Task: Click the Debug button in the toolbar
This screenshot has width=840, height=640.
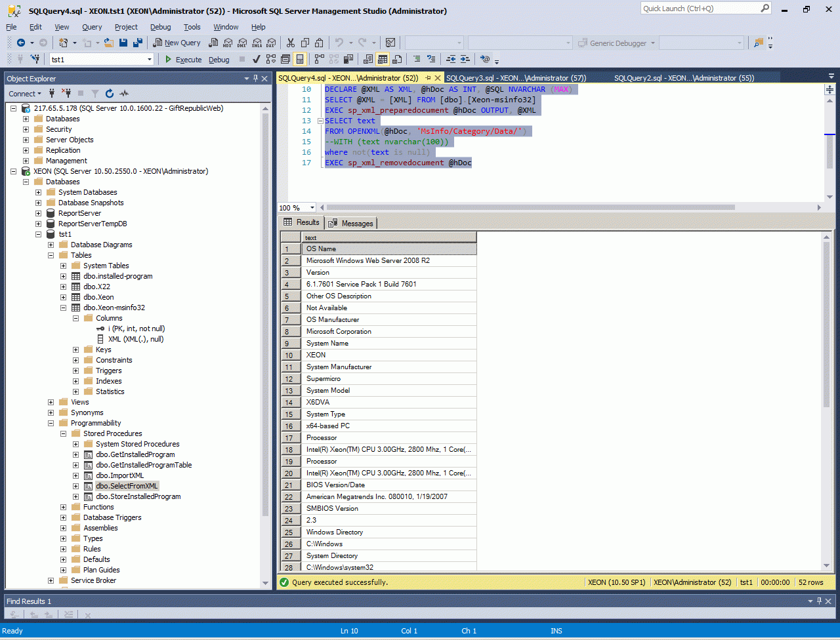Action: pos(219,59)
